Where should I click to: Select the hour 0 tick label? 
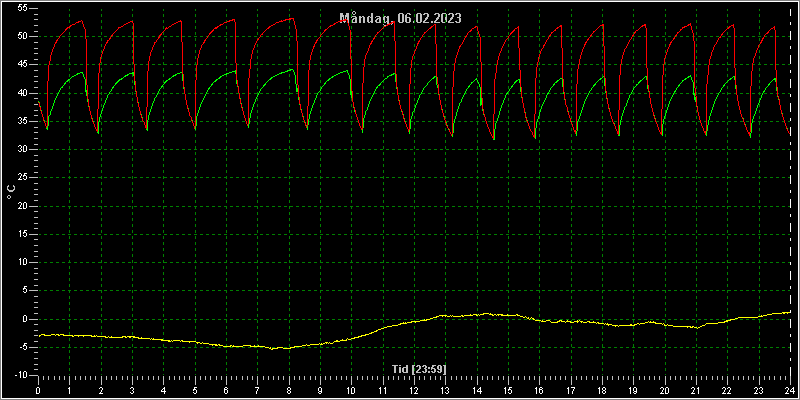(x=38, y=391)
